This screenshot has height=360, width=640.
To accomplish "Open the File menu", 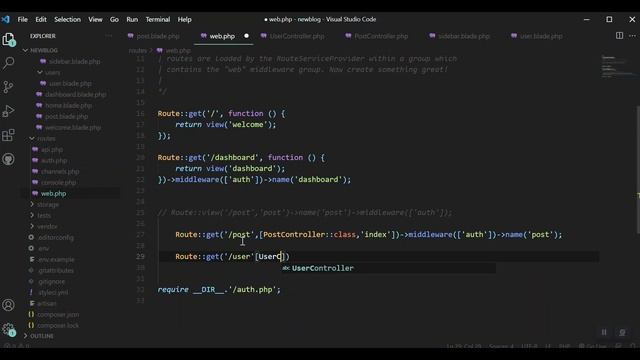I will [x=22, y=19].
